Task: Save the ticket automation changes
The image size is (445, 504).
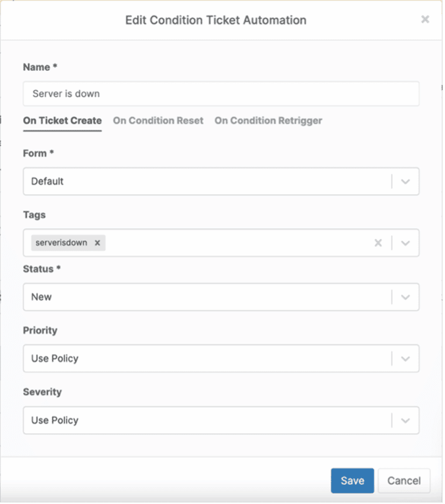Action: click(352, 480)
